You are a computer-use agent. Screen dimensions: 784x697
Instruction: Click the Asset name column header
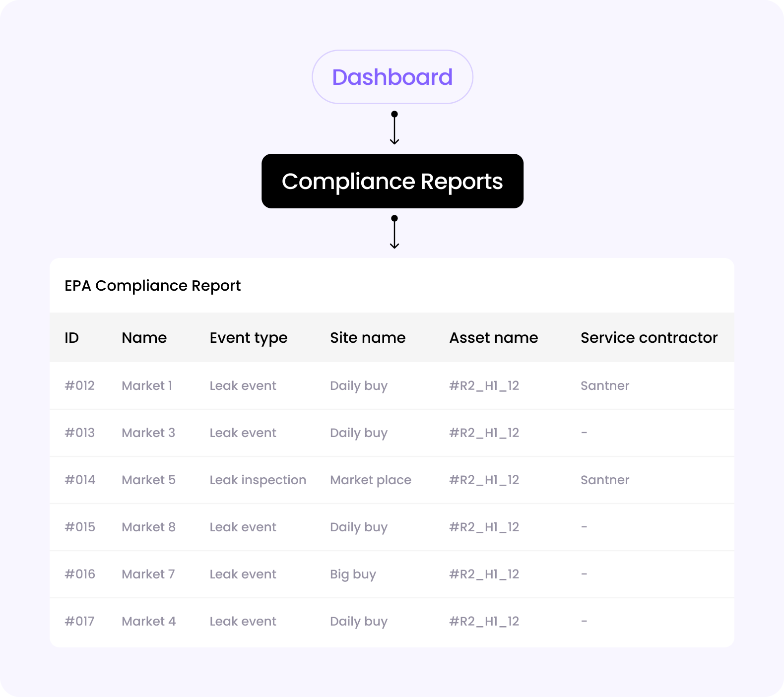pyautogui.click(x=493, y=338)
